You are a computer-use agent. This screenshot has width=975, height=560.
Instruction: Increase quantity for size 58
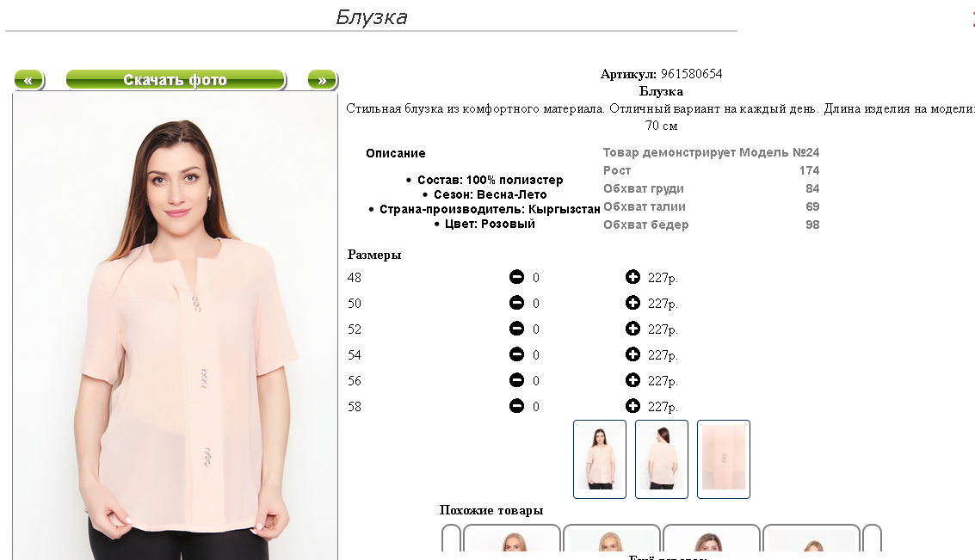click(x=633, y=406)
